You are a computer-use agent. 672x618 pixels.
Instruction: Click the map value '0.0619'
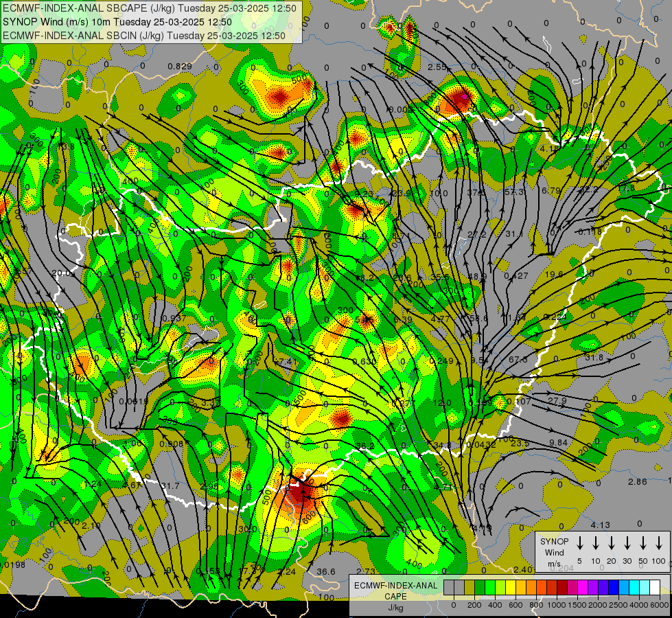pos(134,402)
